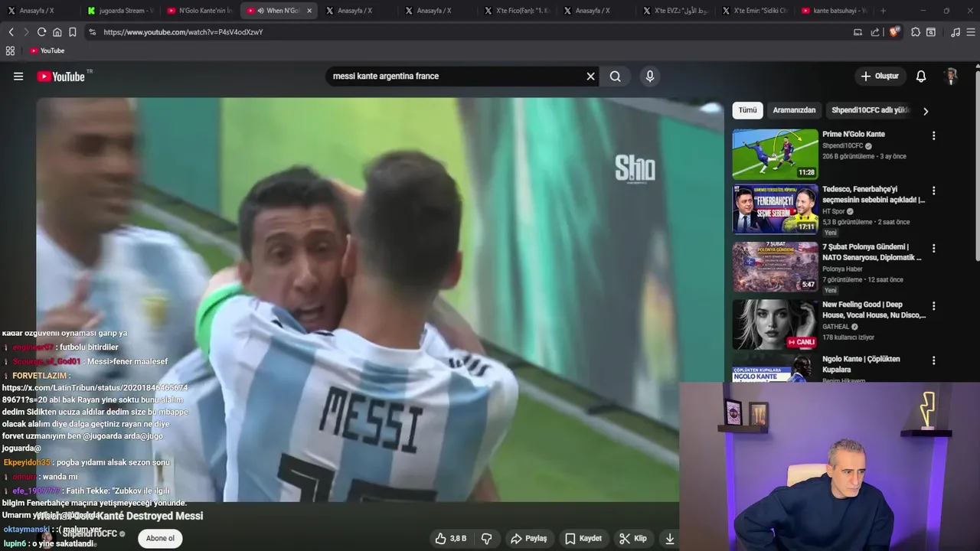Save the video with Kaydet

583,539
